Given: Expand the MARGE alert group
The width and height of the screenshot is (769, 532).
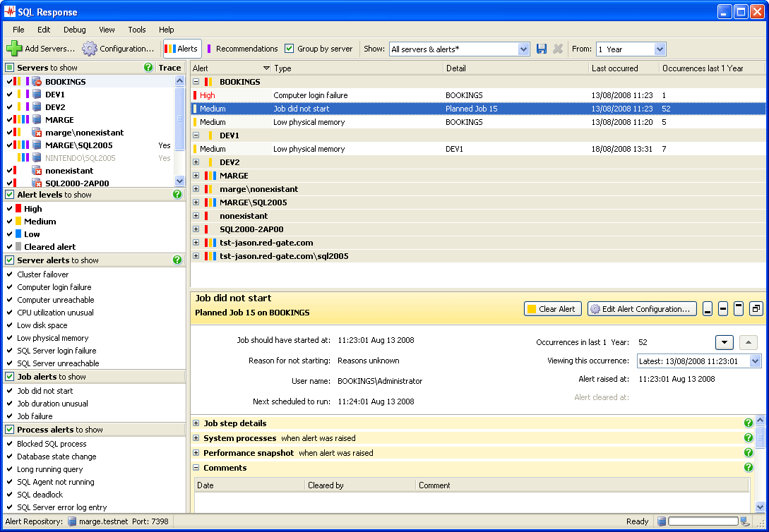Looking at the screenshot, I should (x=196, y=176).
